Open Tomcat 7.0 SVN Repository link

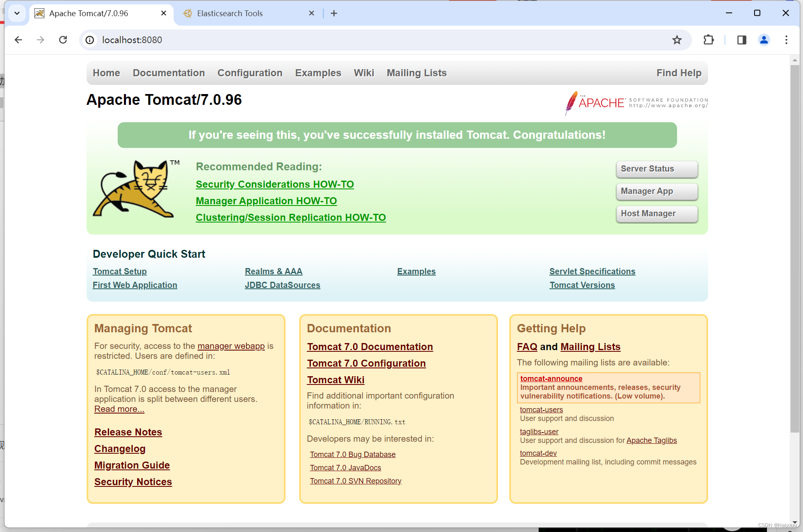(356, 481)
